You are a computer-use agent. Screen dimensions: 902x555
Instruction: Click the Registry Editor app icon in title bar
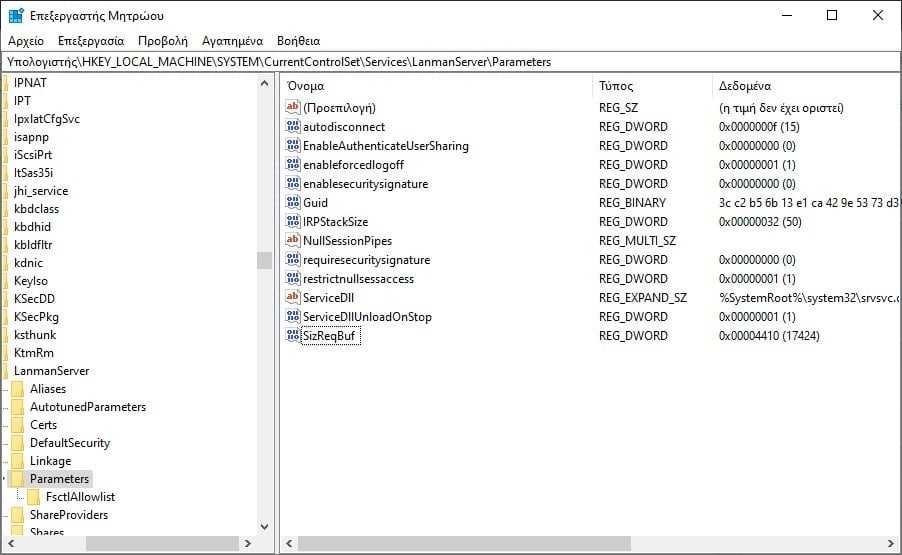[x=16, y=16]
